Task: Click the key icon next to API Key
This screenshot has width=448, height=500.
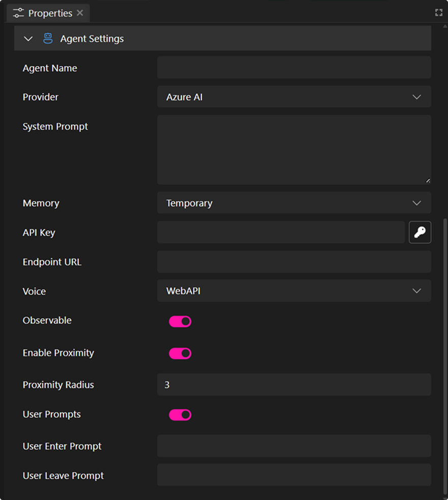Action: (420, 232)
